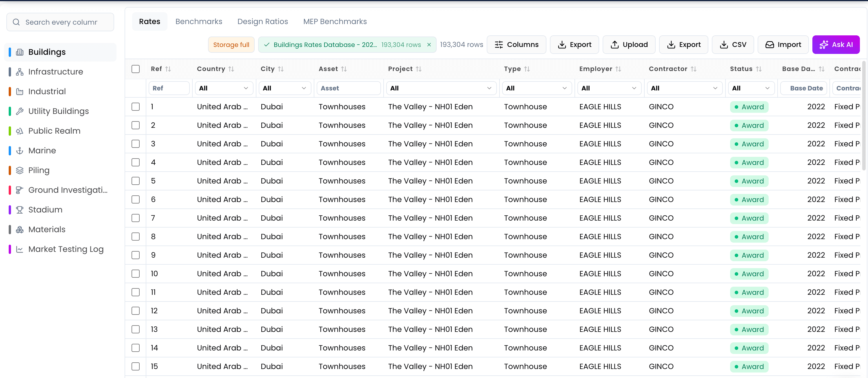Switch to the Rates tab

[149, 21]
